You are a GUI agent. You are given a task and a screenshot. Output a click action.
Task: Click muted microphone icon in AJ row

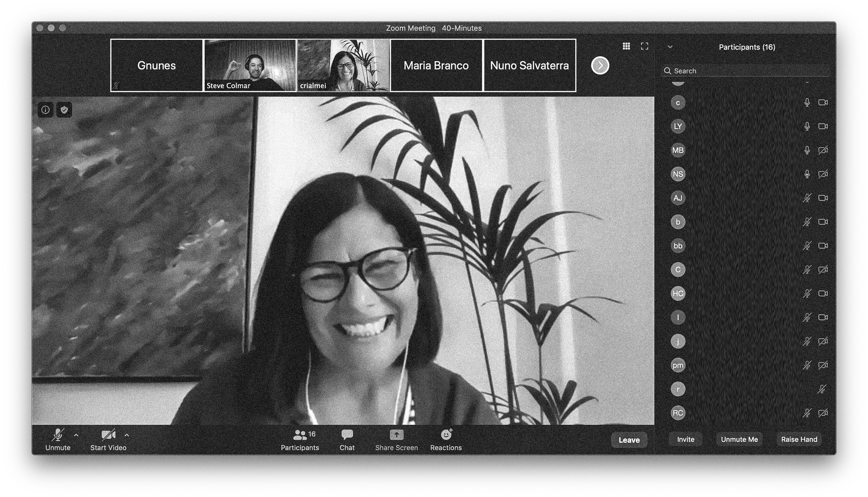pos(807,198)
